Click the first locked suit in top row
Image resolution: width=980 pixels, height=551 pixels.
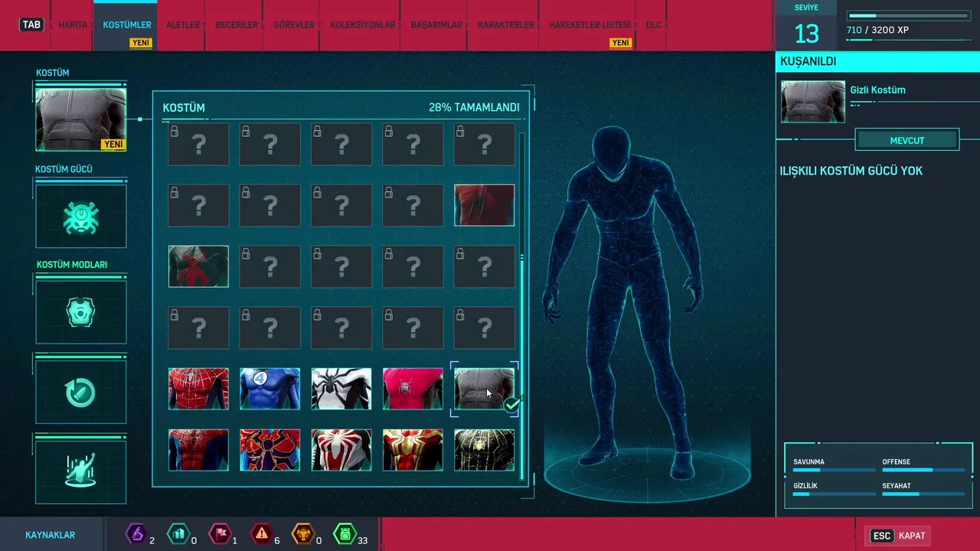[x=198, y=144]
